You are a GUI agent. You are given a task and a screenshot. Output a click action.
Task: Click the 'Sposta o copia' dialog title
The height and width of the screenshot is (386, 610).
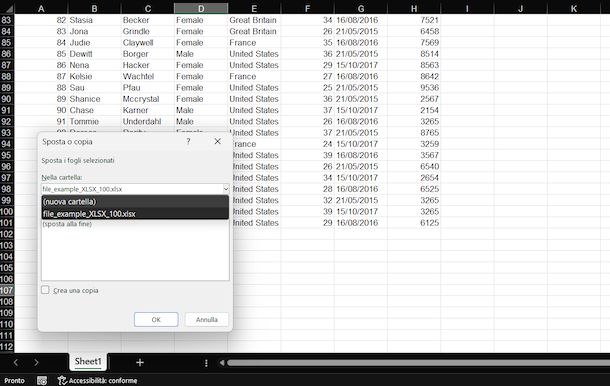[x=67, y=142]
